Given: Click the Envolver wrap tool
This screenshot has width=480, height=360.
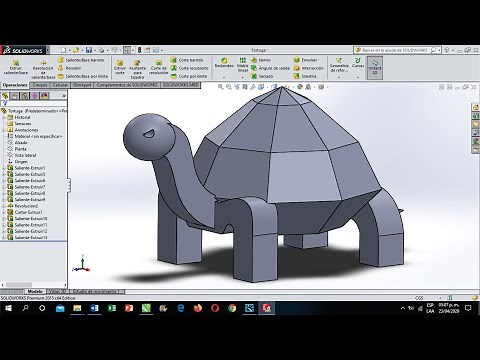Looking at the screenshot, I should pyautogui.click(x=305, y=60).
